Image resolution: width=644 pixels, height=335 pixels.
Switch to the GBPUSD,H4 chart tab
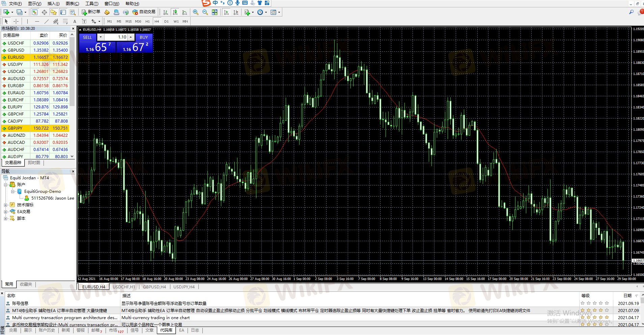(154, 287)
